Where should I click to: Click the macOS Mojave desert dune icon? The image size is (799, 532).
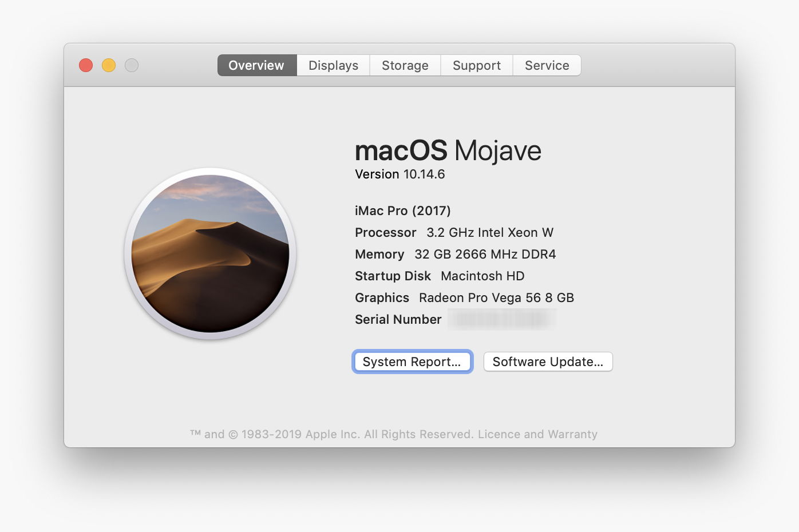tap(210, 253)
